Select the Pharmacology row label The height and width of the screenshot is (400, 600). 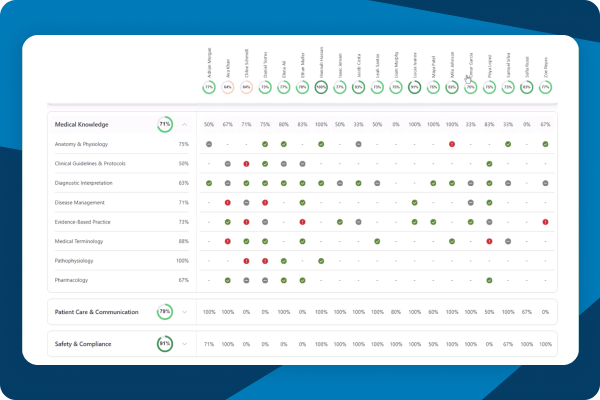pyautogui.click(x=71, y=281)
